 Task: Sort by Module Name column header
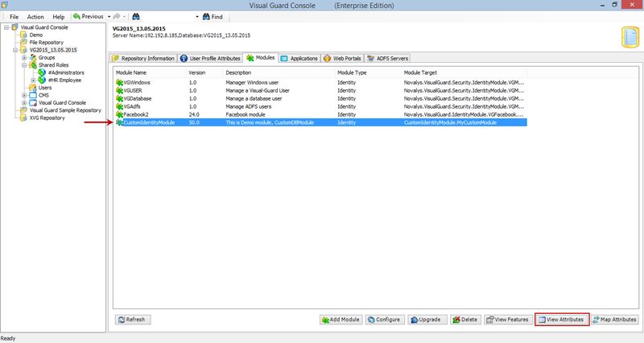[151, 72]
